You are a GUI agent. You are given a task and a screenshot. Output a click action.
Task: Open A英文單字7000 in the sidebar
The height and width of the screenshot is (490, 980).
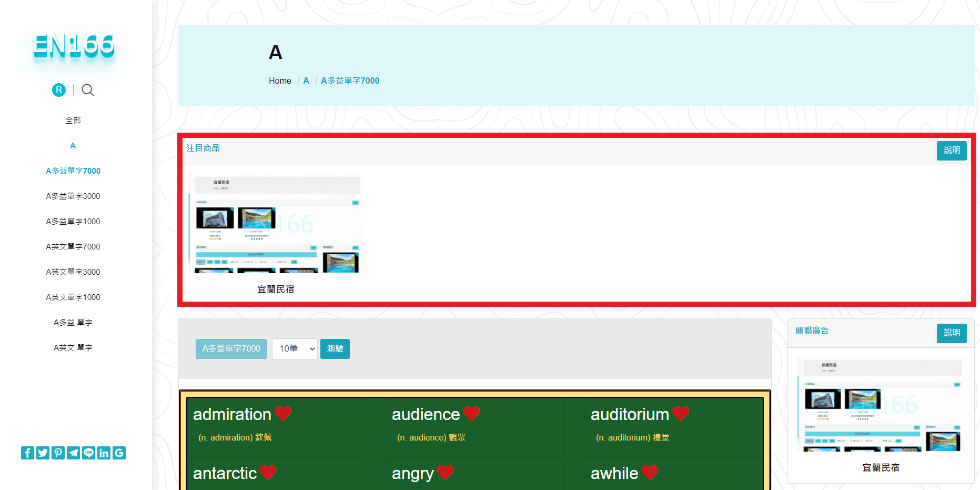[x=73, y=247]
